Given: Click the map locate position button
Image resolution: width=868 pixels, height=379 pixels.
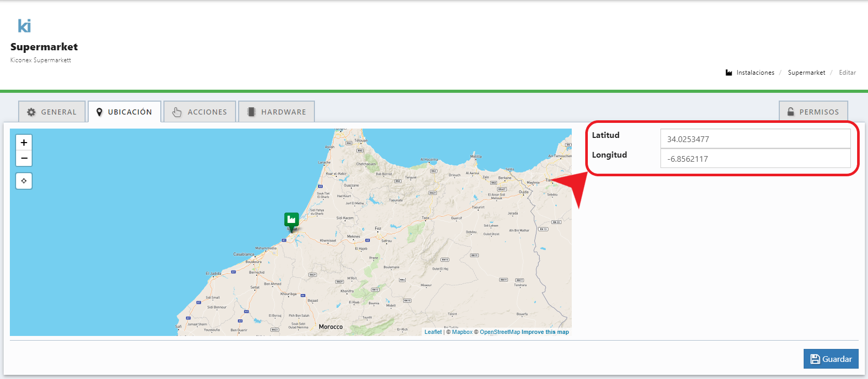Looking at the screenshot, I should pos(24,181).
